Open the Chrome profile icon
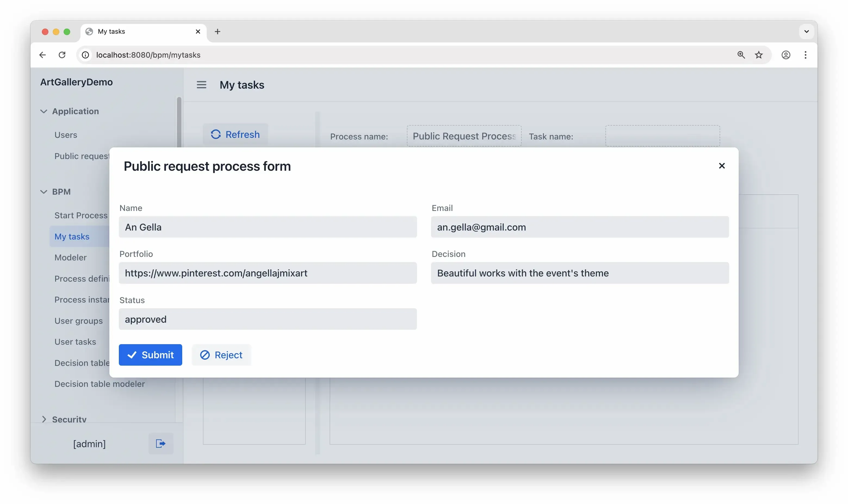 click(785, 55)
